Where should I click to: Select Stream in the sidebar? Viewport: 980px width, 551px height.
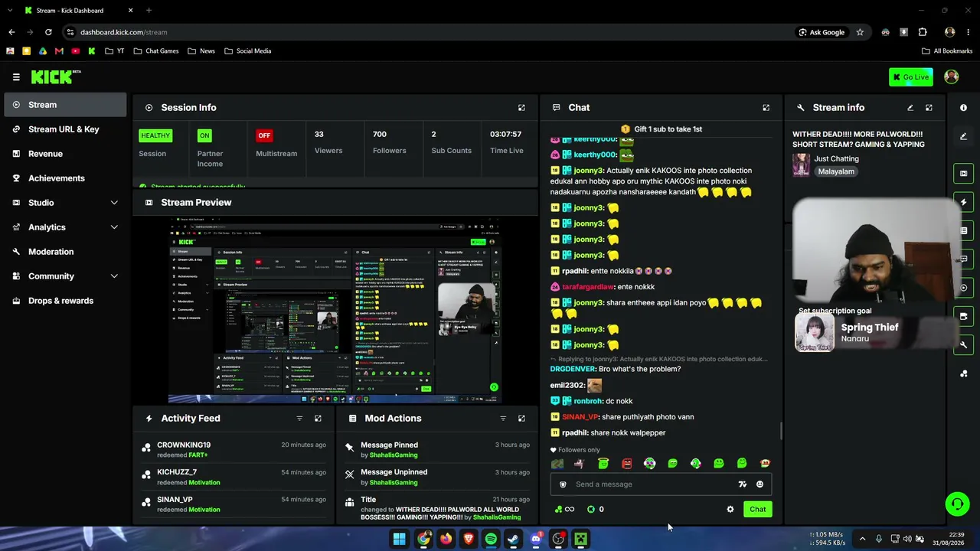(x=66, y=105)
